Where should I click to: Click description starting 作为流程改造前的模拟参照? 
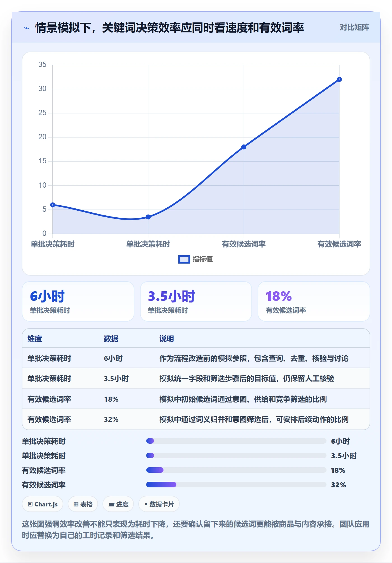click(254, 359)
